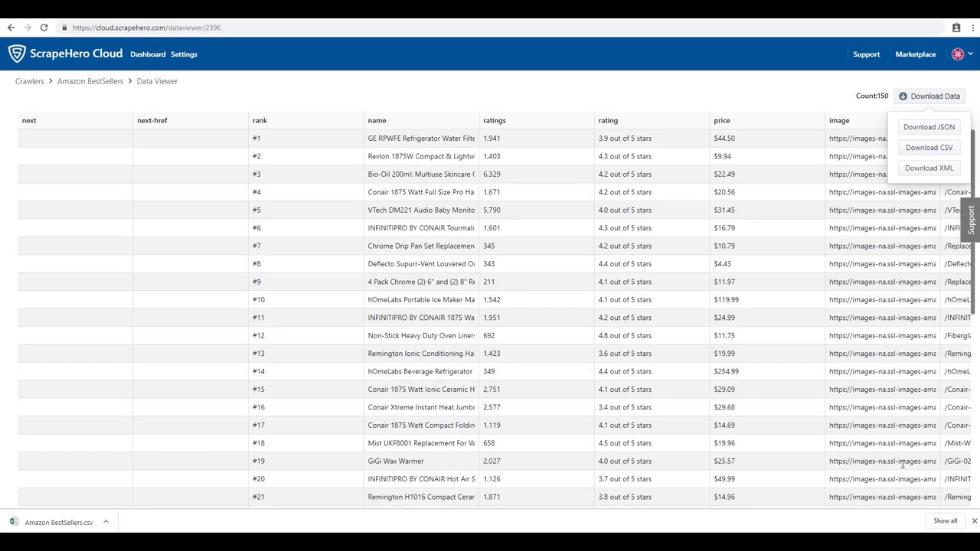The height and width of the screenshot is (551, 980).
Task: Click the Data Viewer breadcrumb
Action: tap(157, 81)
